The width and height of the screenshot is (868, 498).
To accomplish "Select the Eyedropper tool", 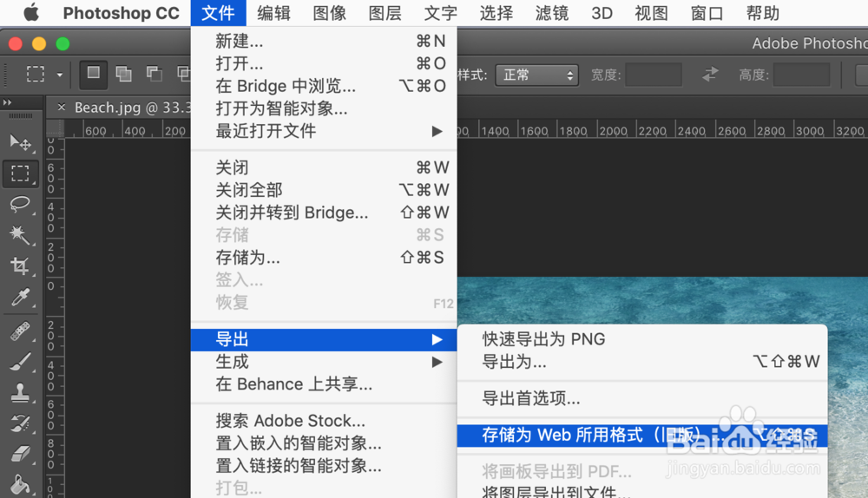I will point(21,297).
